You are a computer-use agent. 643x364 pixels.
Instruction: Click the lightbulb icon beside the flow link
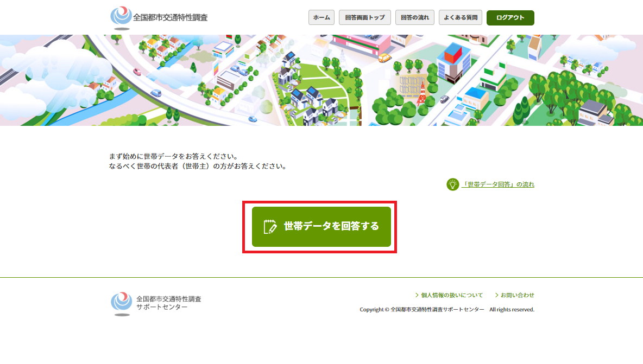point(452,184)
